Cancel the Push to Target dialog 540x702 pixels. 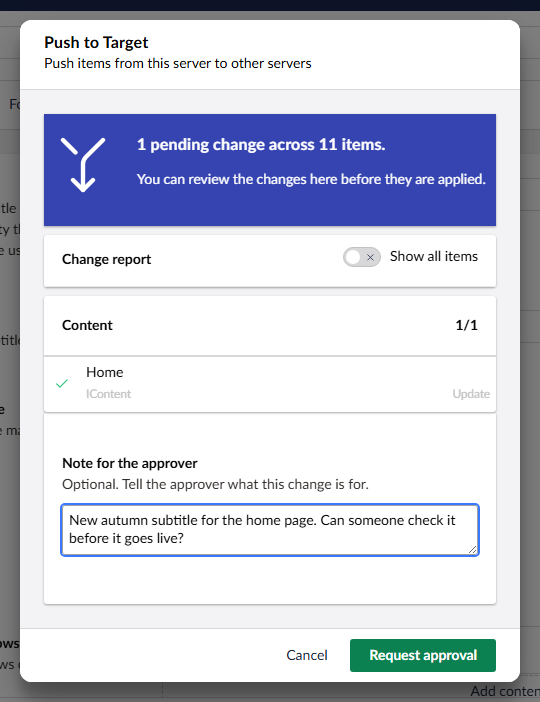pos(307,655)
